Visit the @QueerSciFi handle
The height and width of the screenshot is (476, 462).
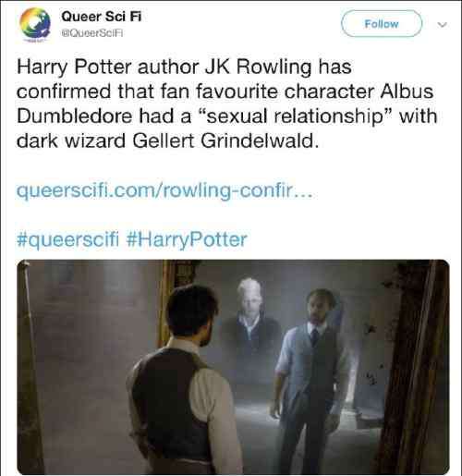(92, 33)
